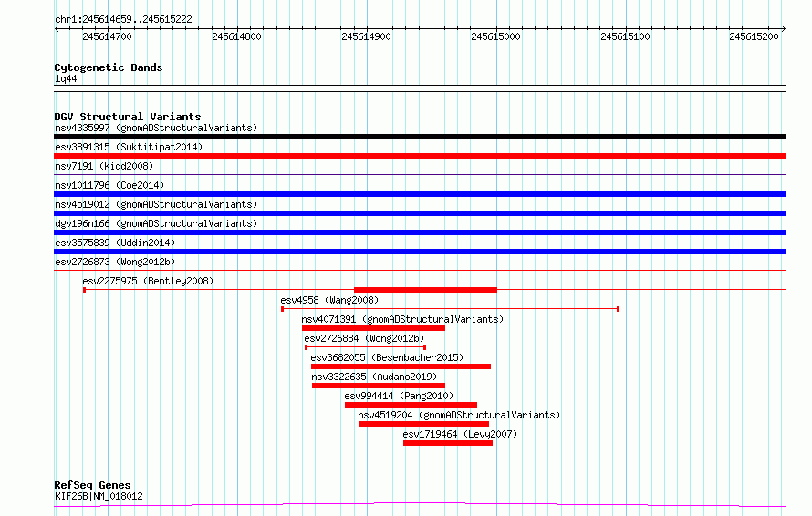Viewport: 812px width, 516px height.
Task: Open nsv4071391 (gnomADStructuralVariants) label
Action: pos(402,319)
